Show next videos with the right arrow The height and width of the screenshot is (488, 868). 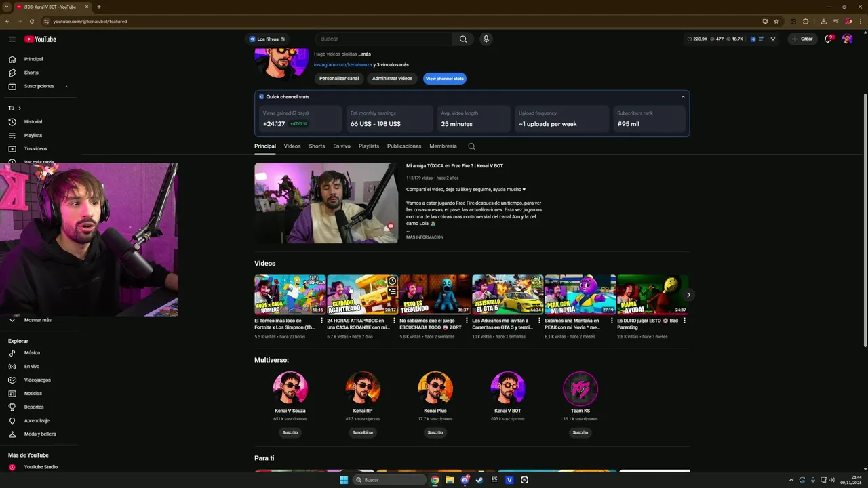click(688, 295)
